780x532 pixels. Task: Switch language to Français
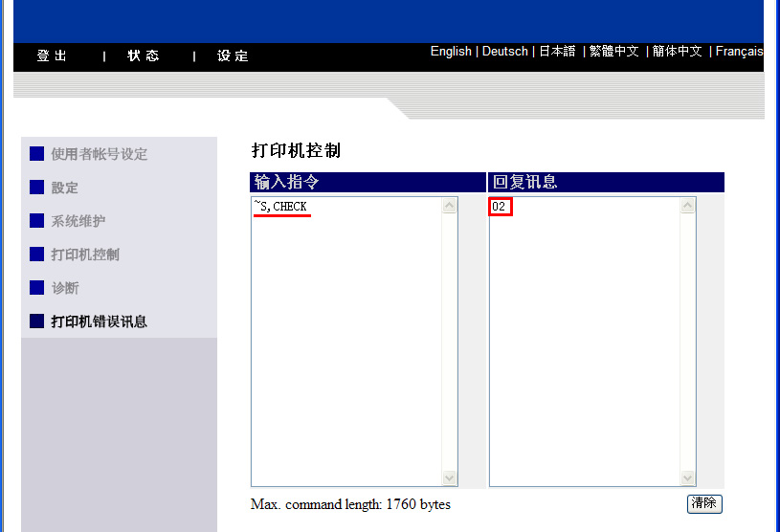tap(739, 52)
